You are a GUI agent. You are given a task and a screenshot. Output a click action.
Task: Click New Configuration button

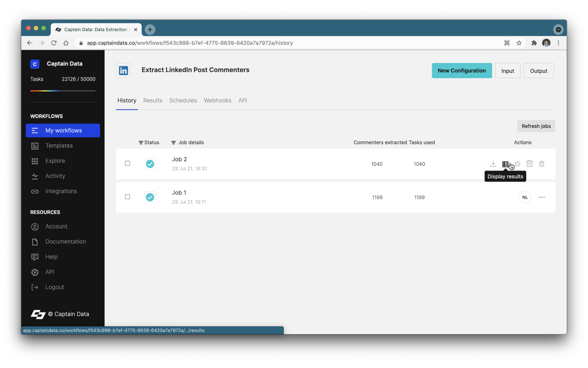[x=462, y=71]
